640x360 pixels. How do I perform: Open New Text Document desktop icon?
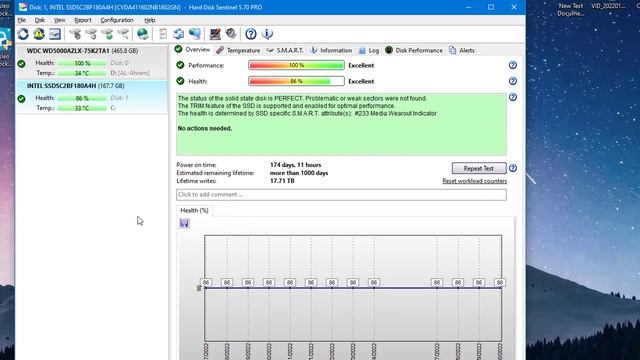pos(571,9)
